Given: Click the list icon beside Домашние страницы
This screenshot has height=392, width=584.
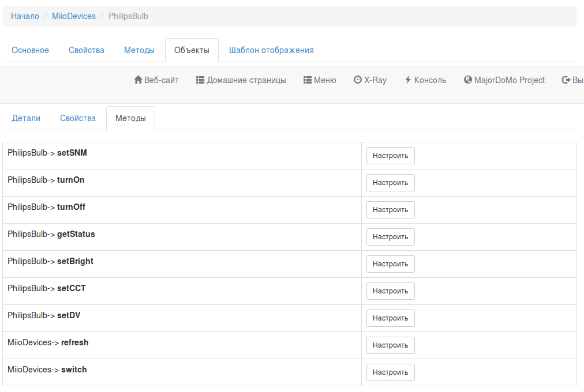Looking at the screenshot, I should point(200,80).
